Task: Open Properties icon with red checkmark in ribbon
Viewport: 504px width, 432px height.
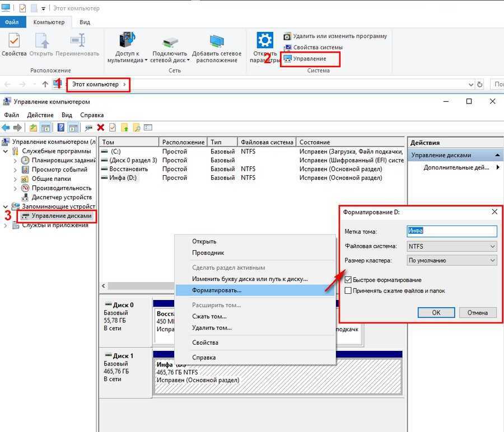Action: click(13, 41)
